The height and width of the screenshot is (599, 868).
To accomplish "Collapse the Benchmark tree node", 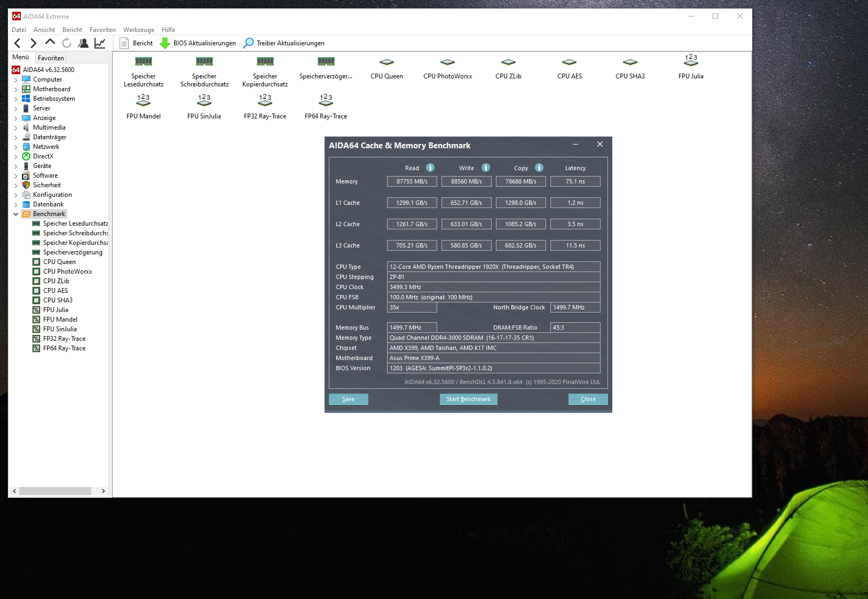I will click(16, 214).
